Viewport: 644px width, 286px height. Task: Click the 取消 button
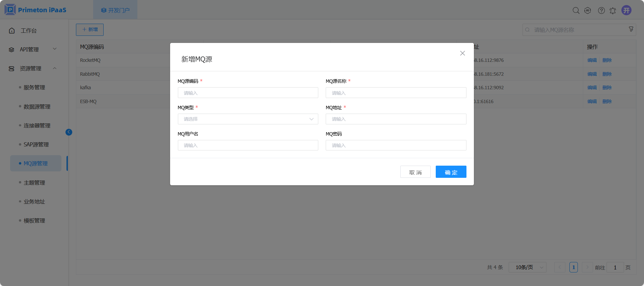click(415, 172)
